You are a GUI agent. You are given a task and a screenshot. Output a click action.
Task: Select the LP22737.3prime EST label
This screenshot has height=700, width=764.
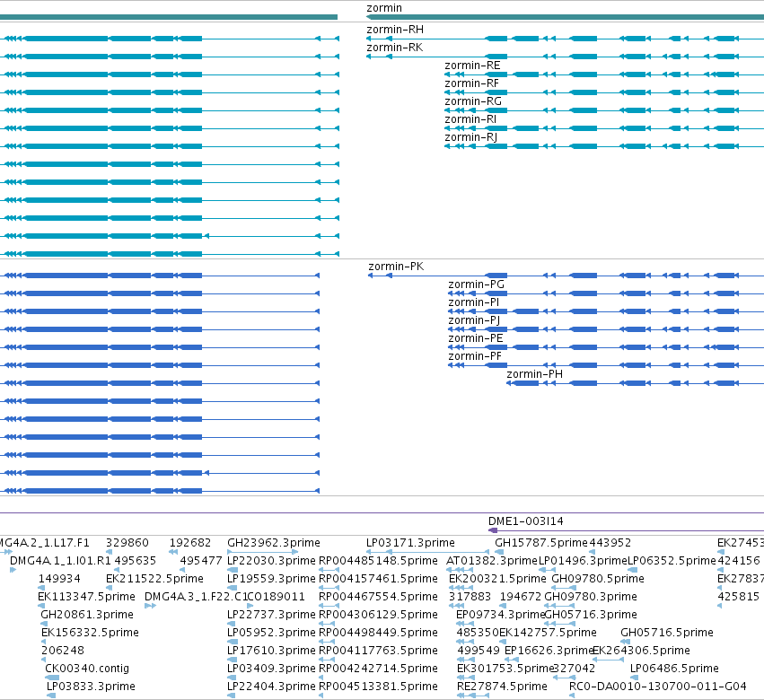[271, 616]
